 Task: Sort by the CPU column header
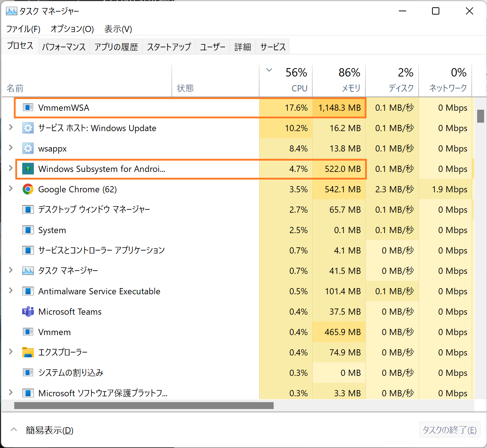coord(286,80)
